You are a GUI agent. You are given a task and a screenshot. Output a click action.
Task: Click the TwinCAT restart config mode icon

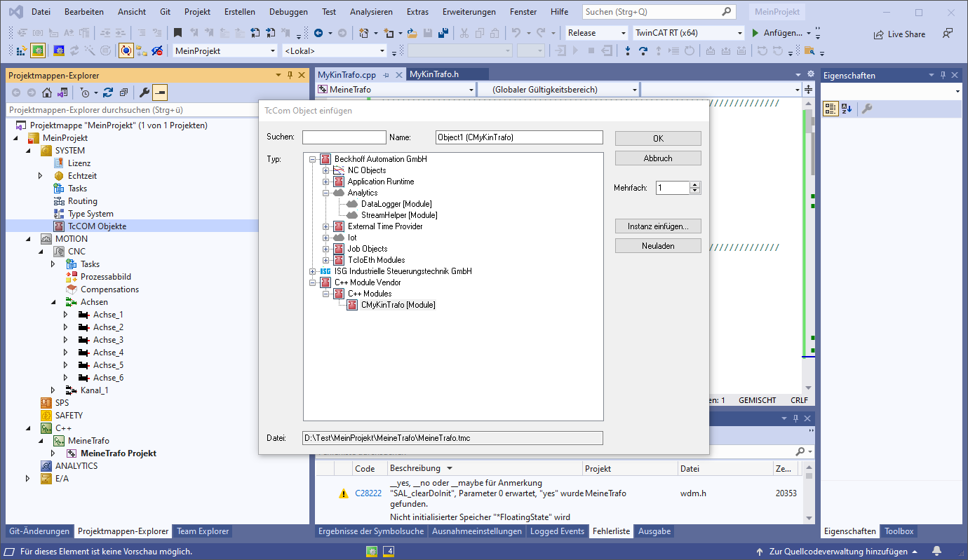pos(59,50)
